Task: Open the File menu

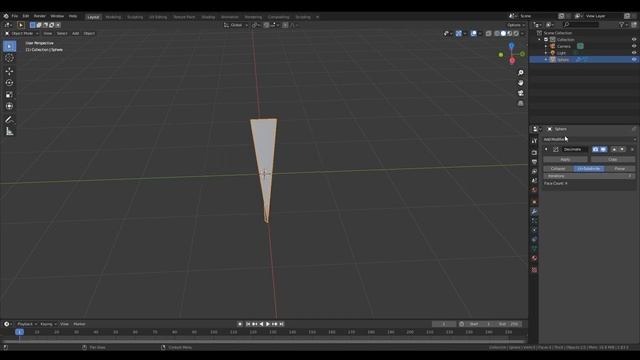Action: [x=15, y=16]
